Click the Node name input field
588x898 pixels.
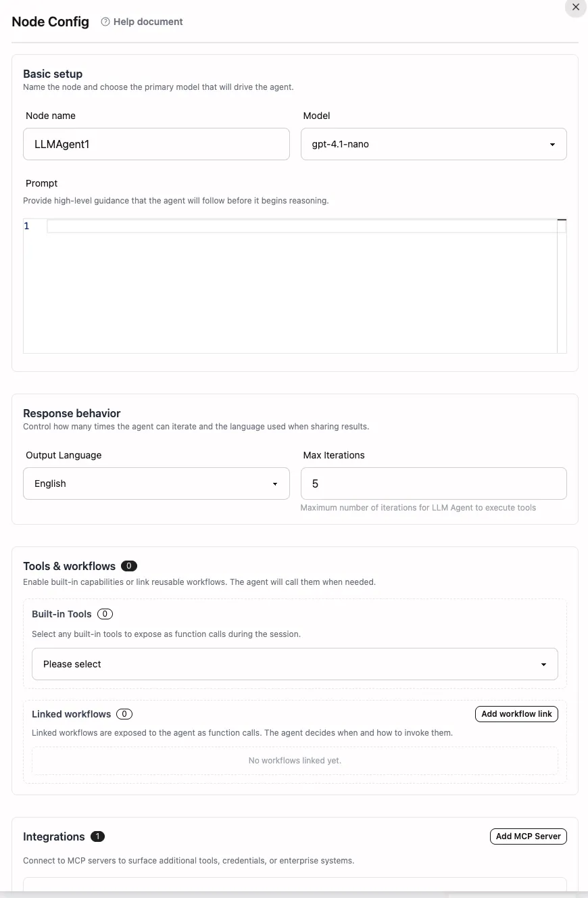click(x=156, y=144)
